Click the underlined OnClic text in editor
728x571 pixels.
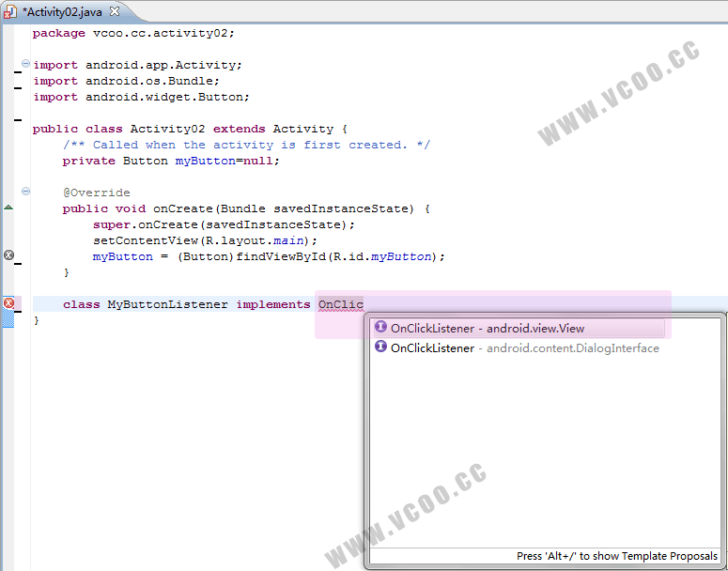tap(340, 304)
